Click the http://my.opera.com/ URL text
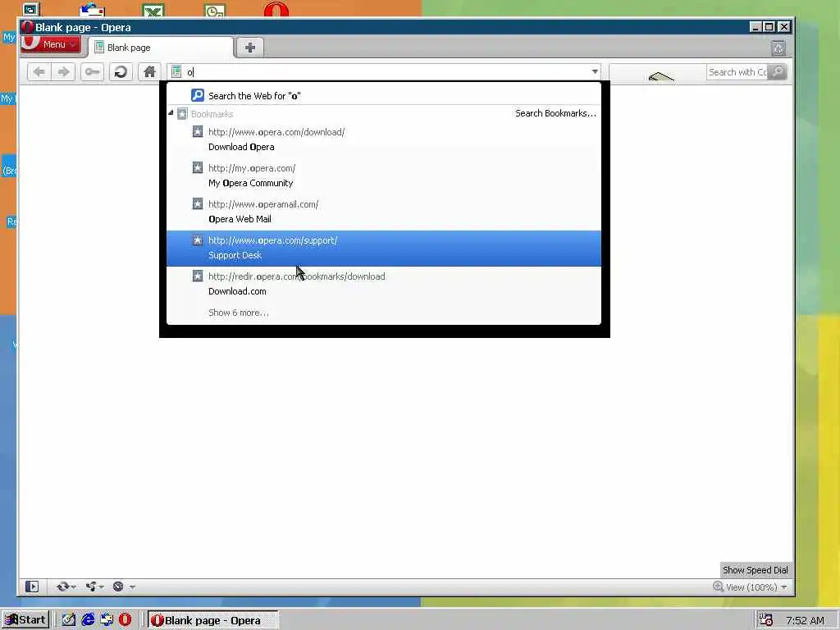 click(252, 168)
